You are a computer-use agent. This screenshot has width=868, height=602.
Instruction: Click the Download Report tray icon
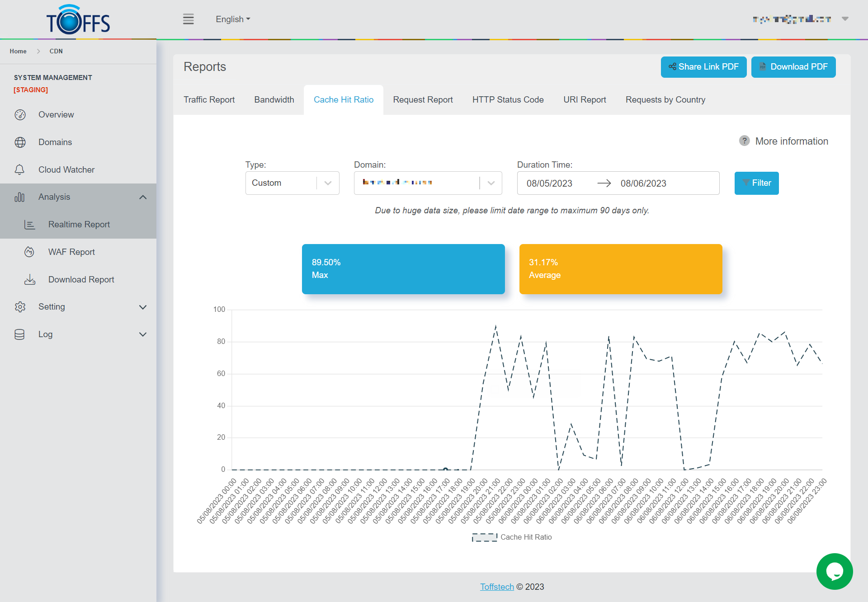tap(29, 280)
